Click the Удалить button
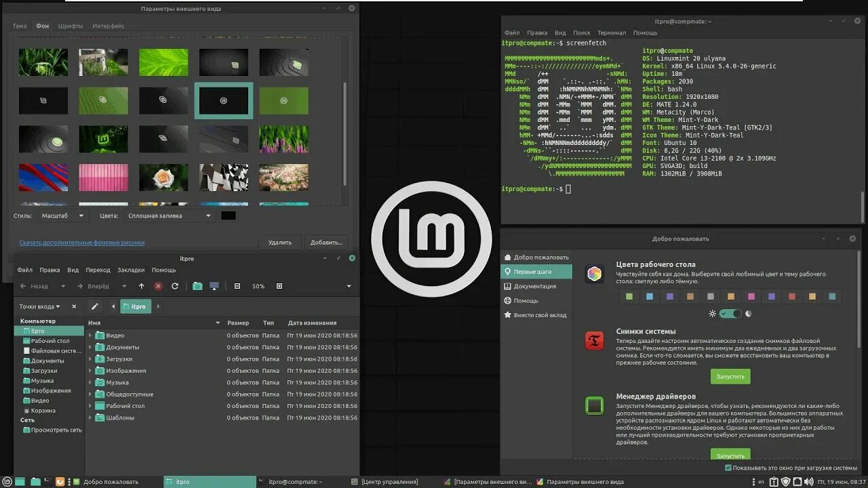The height and width of the screenshot is (488, 868). coord(279,242)
